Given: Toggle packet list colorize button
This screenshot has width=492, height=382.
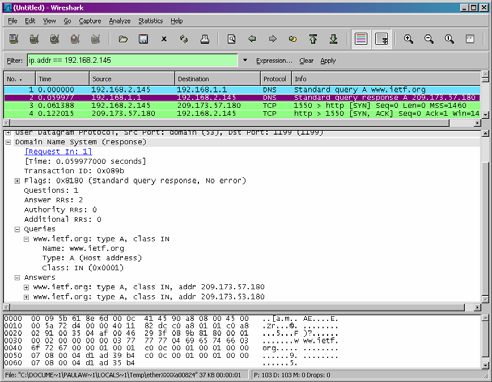Looking at the screenshot, I should point(361,39).
